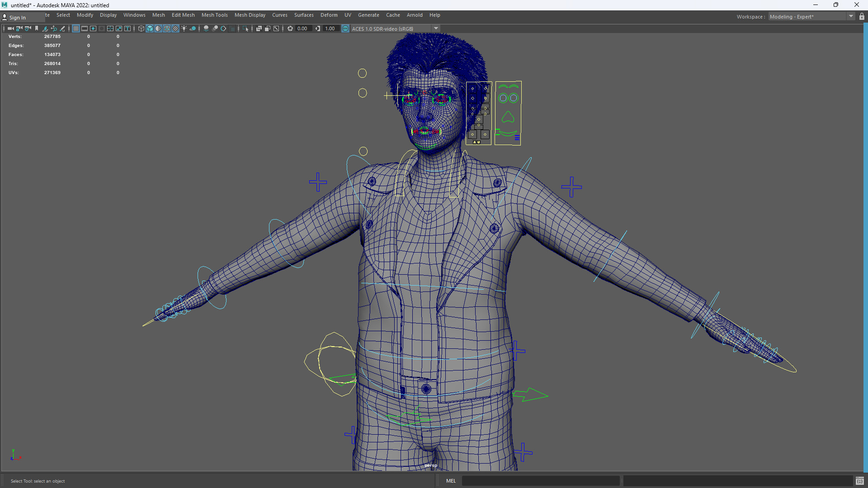Toggle Textured display checker icon
Viewport: 868px width, 488px height.
[175, 28]
